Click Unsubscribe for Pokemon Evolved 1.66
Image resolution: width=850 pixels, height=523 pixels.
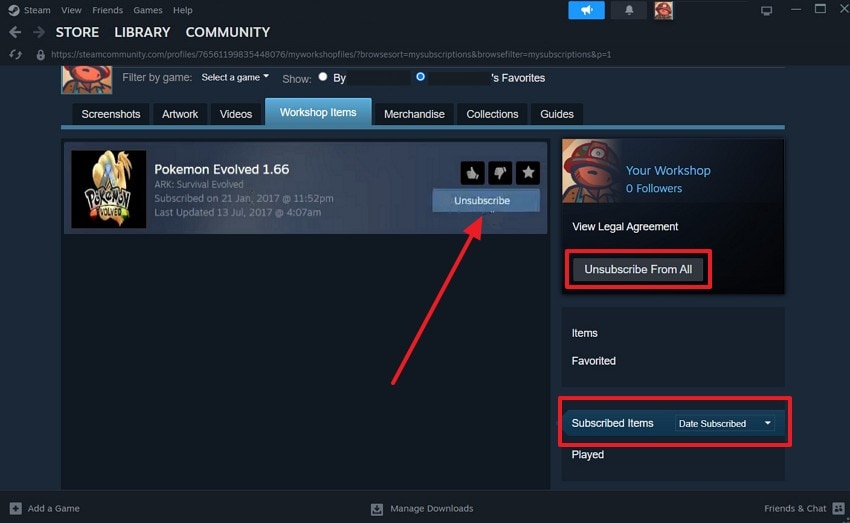pos(486,201)
